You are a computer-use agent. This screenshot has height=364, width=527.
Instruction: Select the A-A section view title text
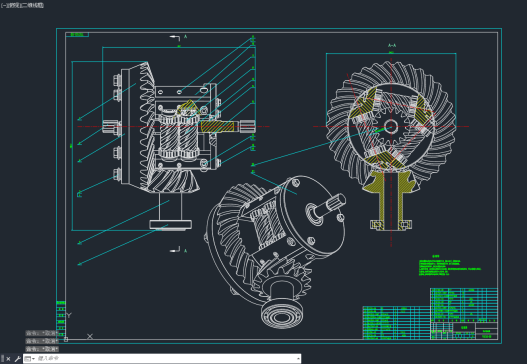click(x=392, y=45)
